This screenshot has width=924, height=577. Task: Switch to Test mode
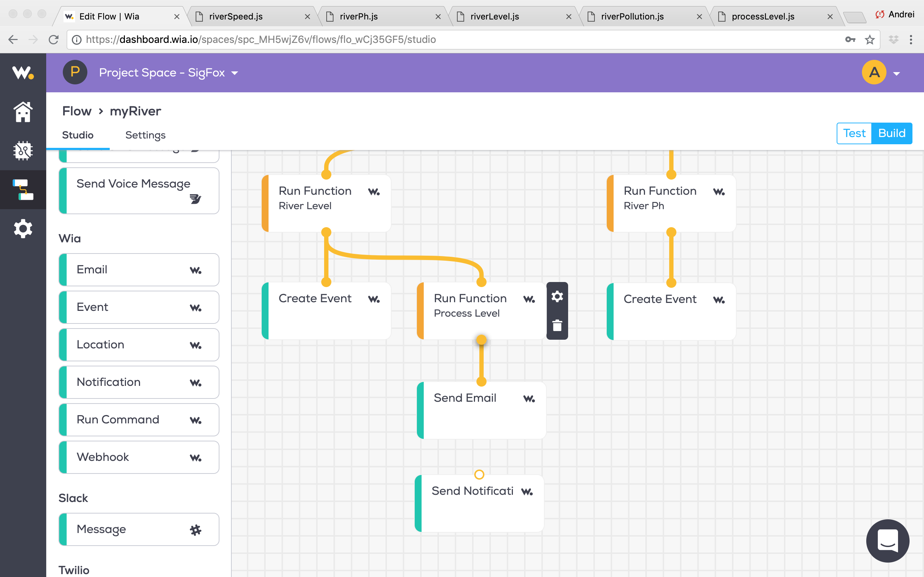pos(854,133)
